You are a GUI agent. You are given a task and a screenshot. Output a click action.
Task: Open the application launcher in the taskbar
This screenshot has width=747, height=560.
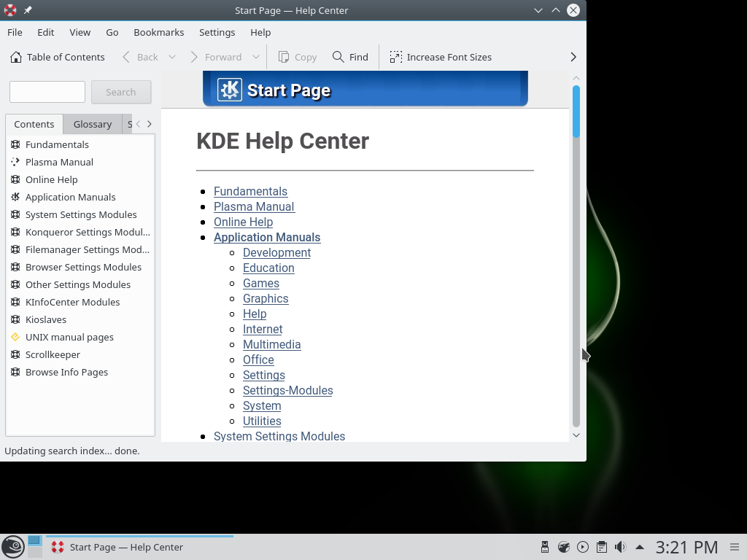pyautogui.click(x=12, y=546)
